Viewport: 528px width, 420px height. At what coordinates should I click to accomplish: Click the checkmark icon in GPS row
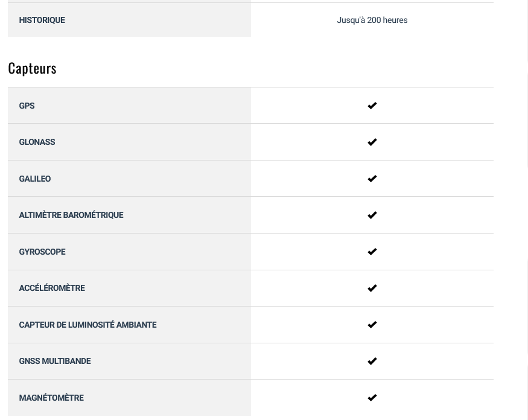(x=372, y=106)
